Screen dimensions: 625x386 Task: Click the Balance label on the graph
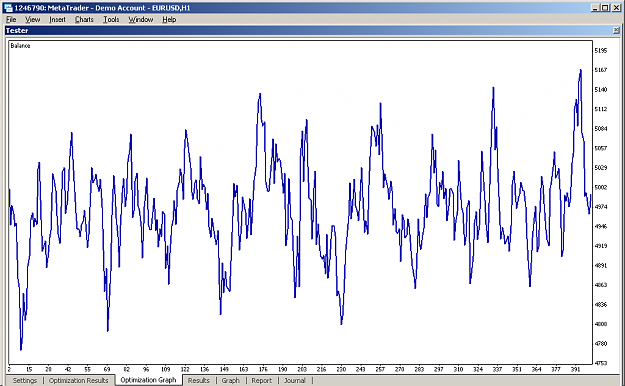pyautogui.click(x=20, y=46)
